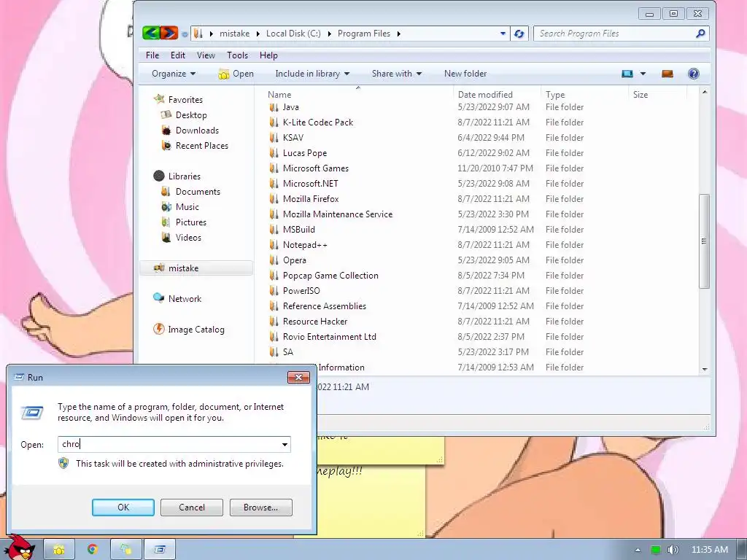Open the Help menu

268,55
